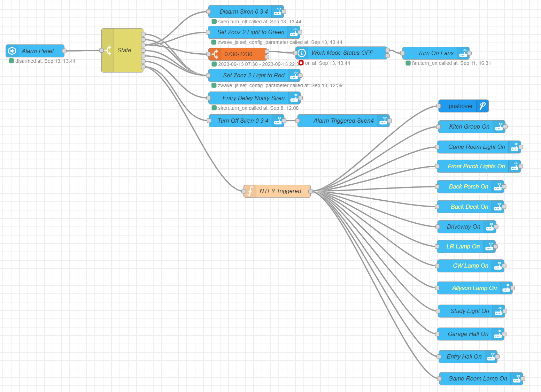The width and height of the screenshot is (541, 392).
Task: Select the Set Zooz 2 Light to Green node
Action: tap(251, 32)
